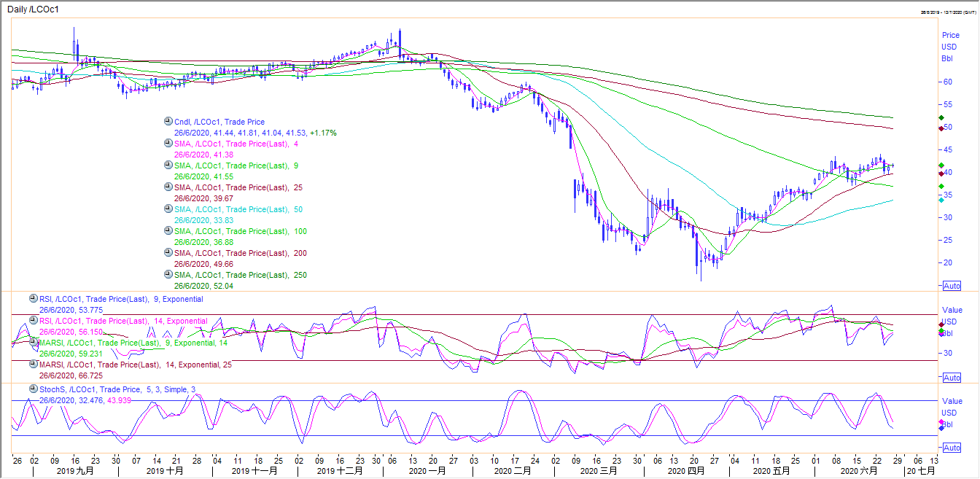This screenshot has width=980, height=479.
Task: Select the SMA 25 value 39.67
Action: 203,199
